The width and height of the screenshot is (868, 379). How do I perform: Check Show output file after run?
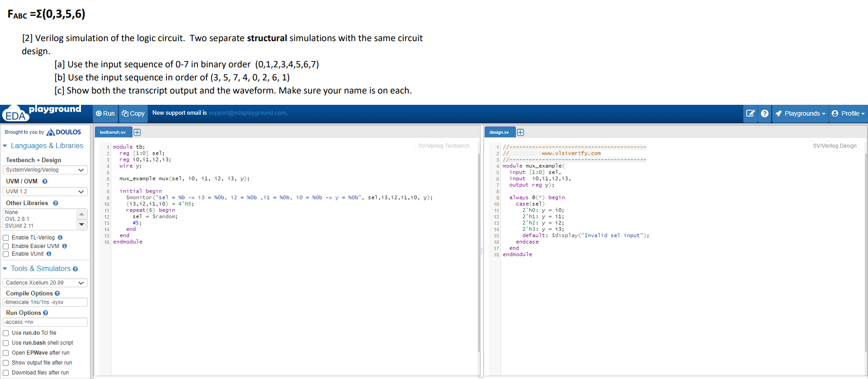point(6,363)
